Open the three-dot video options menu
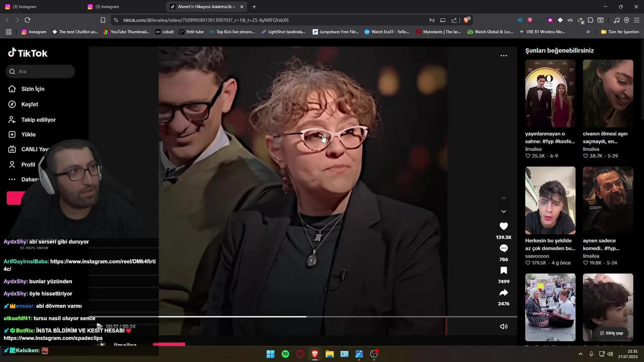644x362 pixels. [504, 56]
